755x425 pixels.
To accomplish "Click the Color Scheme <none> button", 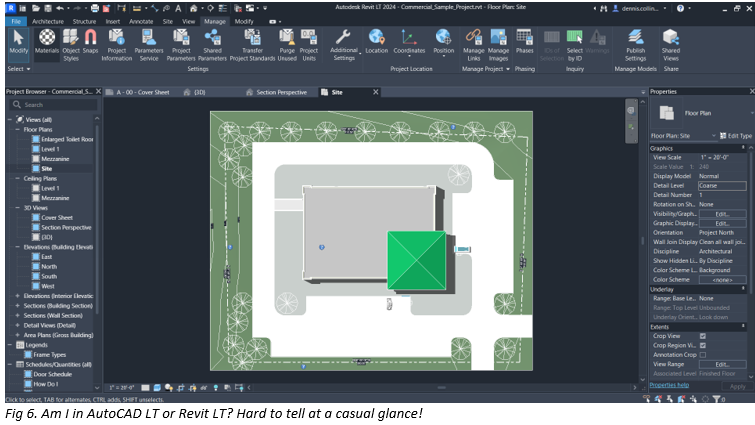I will [722, 280].
